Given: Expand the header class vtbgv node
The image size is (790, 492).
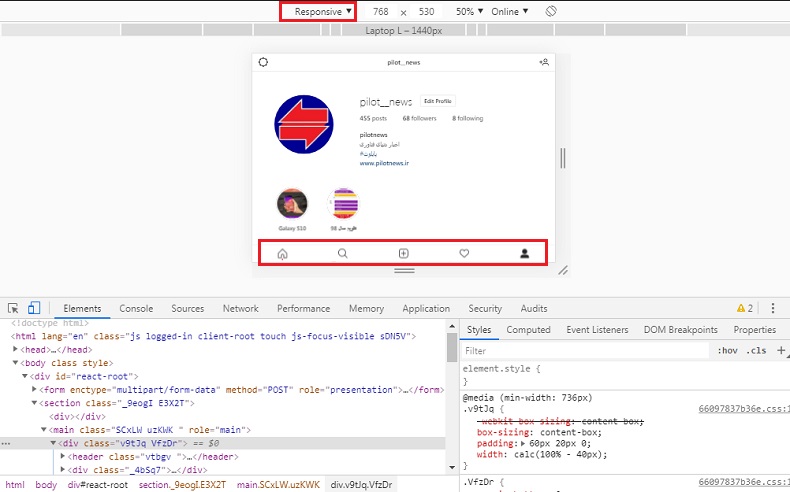Looking at the screenshot, I should 62,456.
